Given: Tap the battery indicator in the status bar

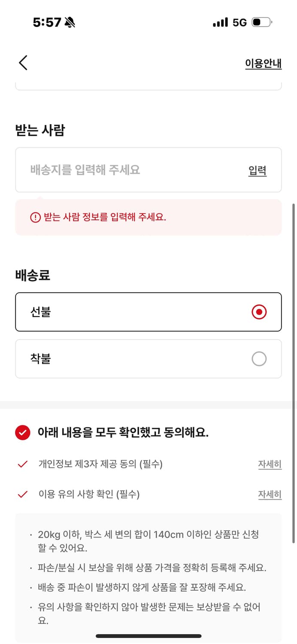Looking at the screenshot, I should (x=262, y=24).
